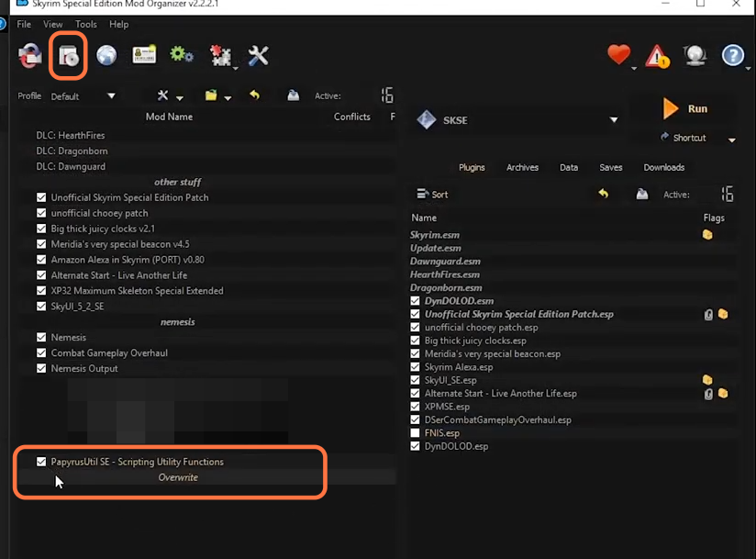Sort mods by the Mod Name header

169,117
